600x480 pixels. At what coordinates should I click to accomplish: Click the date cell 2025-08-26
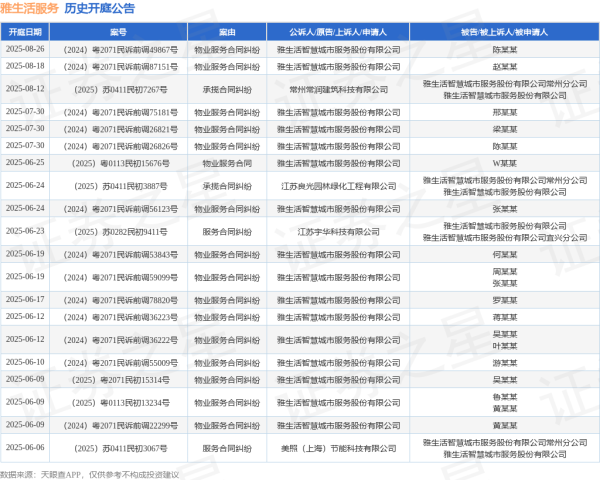click(25, 49)
